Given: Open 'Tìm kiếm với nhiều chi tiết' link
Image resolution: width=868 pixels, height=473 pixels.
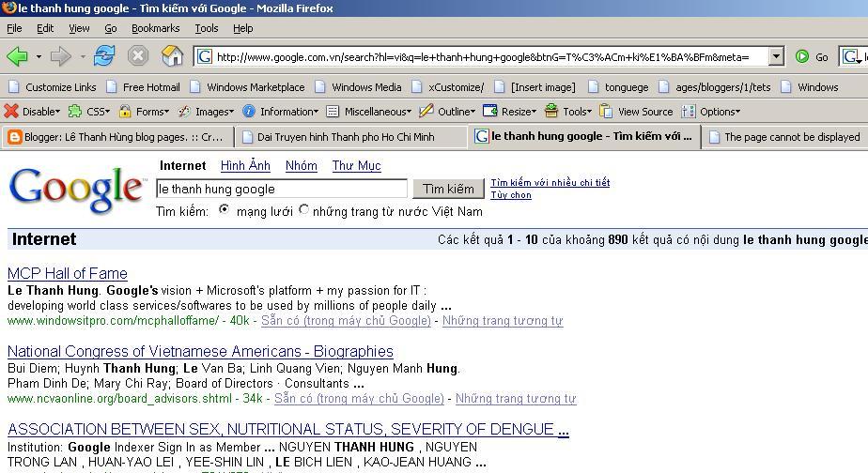Looking at the screenshot, I should (x=550, y=183).
